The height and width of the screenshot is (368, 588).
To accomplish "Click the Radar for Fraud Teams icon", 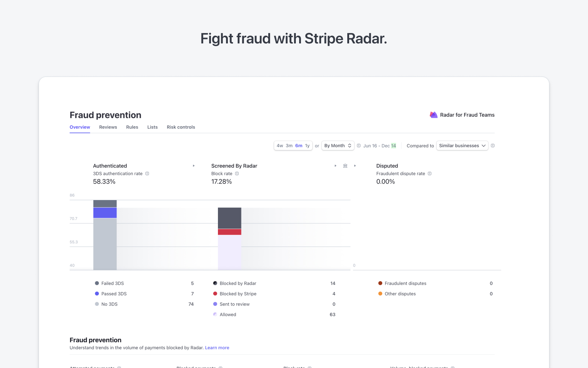I will pos(433,114).
